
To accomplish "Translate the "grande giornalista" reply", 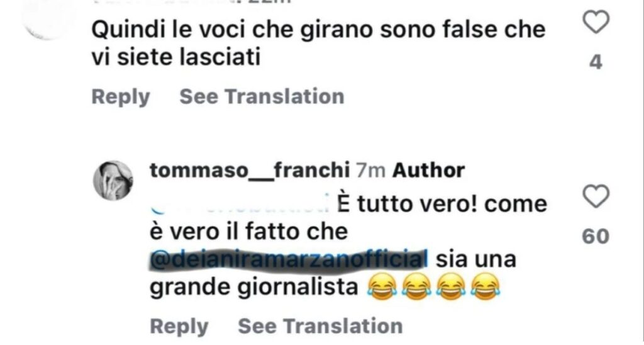I will click(320, 326).
